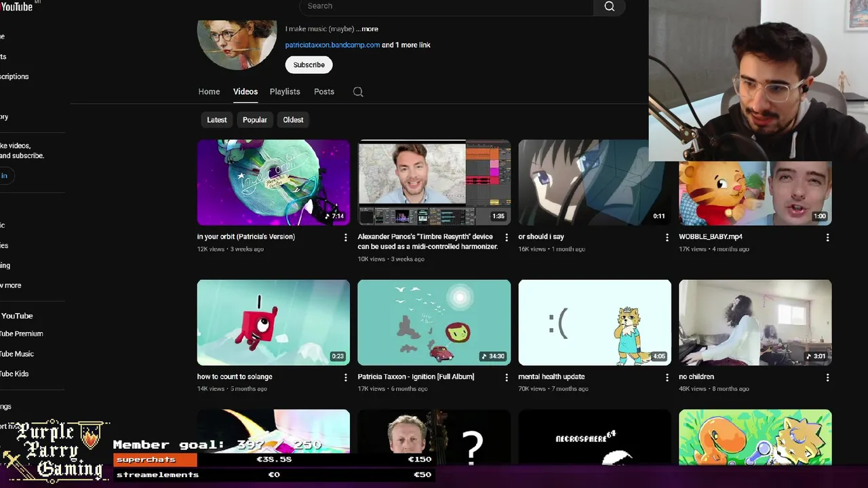This screenshot has width=868, height=488.
Task: Focus the Search input field
Action: click(x=446, y=6)
